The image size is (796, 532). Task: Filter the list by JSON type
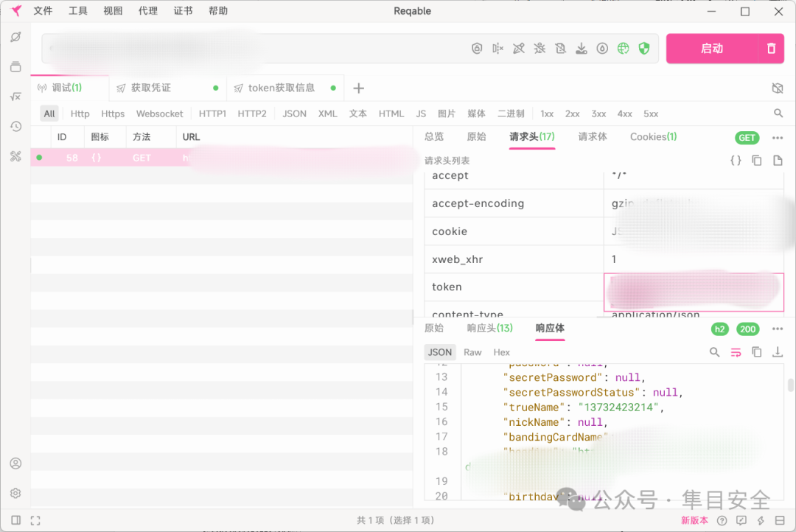coord(294,113)
